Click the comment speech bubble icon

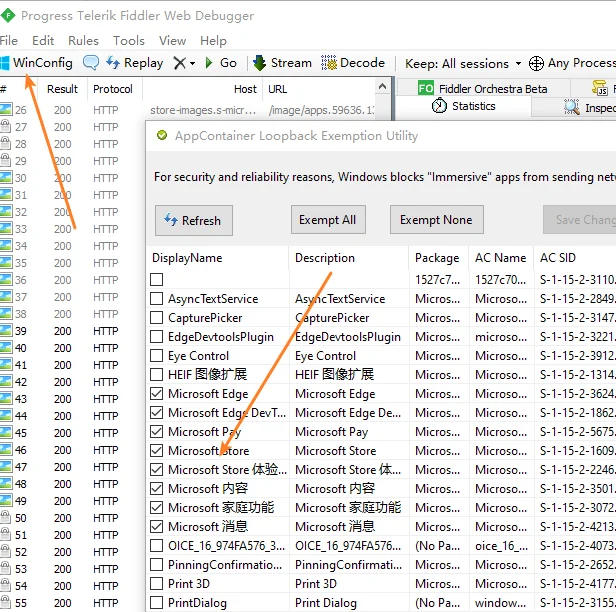coord(91,63)
